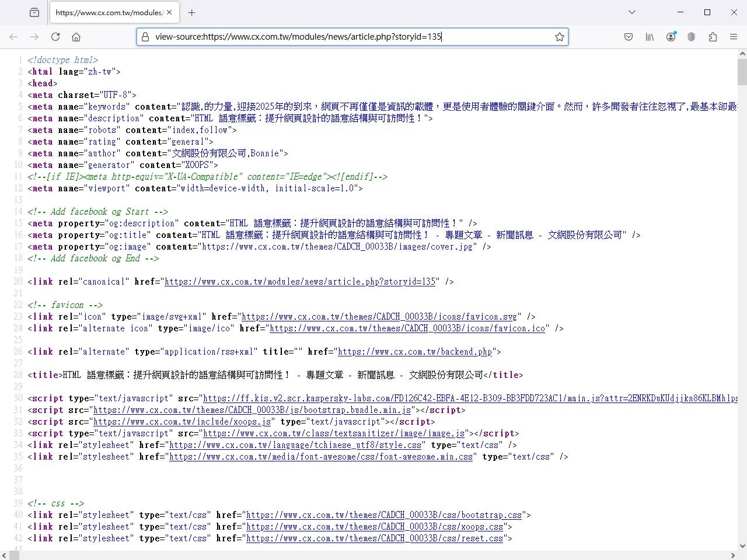Click the <title> line text

tap(275, 375)
